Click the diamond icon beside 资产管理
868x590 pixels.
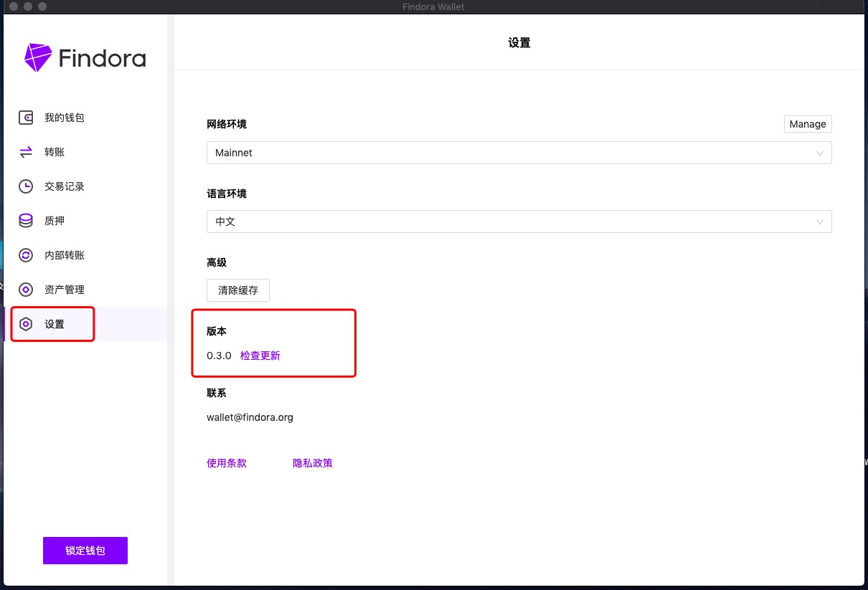point(26,290)
